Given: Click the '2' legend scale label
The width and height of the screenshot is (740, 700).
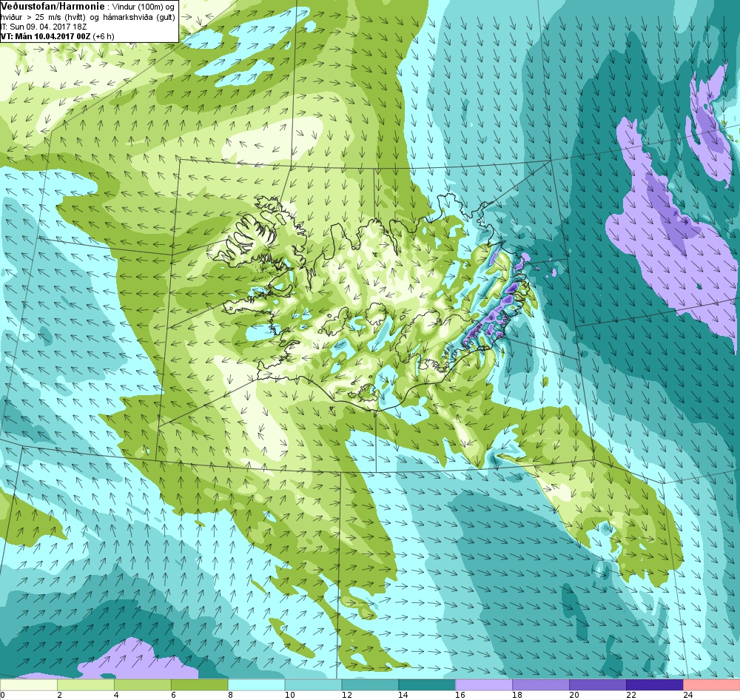Looking at the screenshot, I should [x=59, y=695].
